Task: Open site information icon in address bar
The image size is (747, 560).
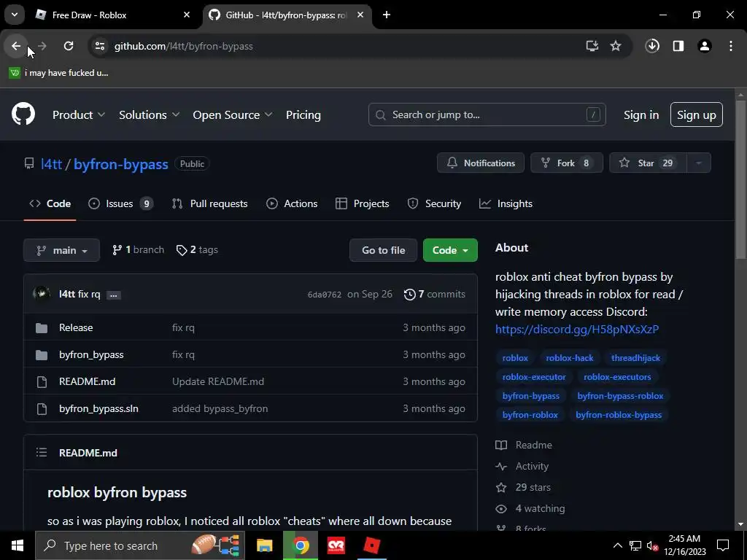Action: click(x=100, y=46)
